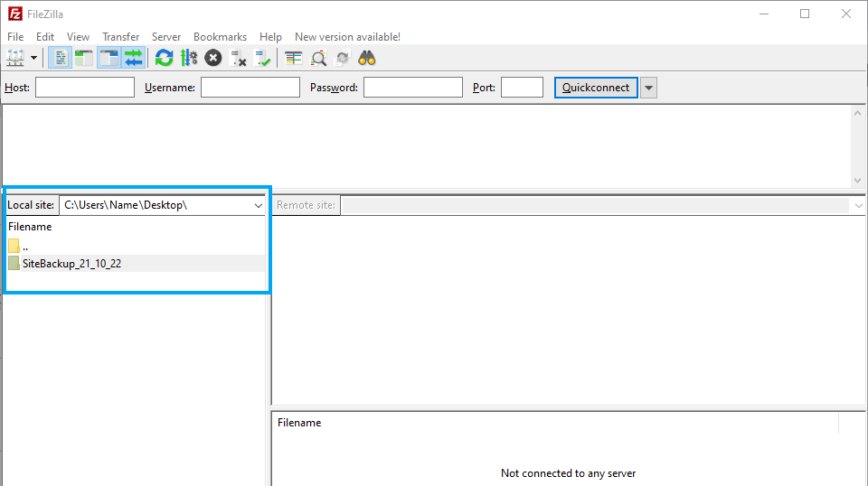Click the Quickconnect button

(x=596, y=88)
